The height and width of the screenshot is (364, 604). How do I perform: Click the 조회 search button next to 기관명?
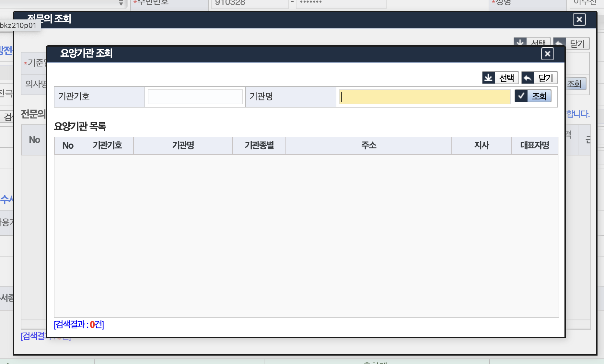click(533, 96)
